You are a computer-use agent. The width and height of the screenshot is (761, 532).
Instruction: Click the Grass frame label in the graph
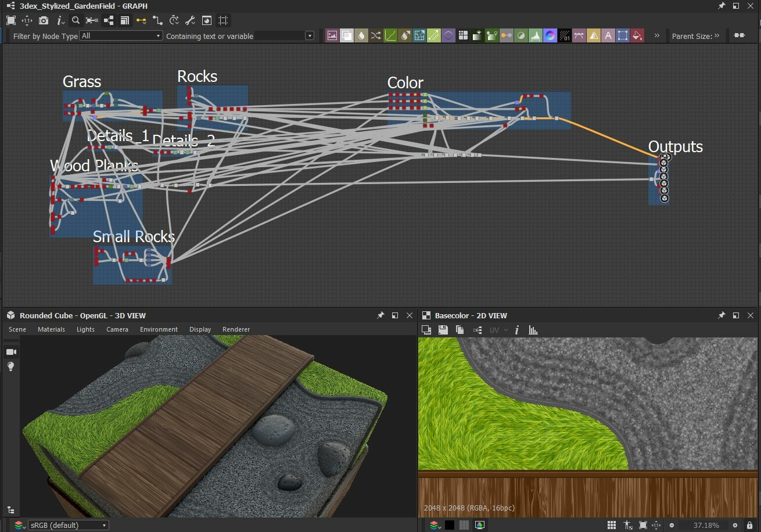pos(82,82)
